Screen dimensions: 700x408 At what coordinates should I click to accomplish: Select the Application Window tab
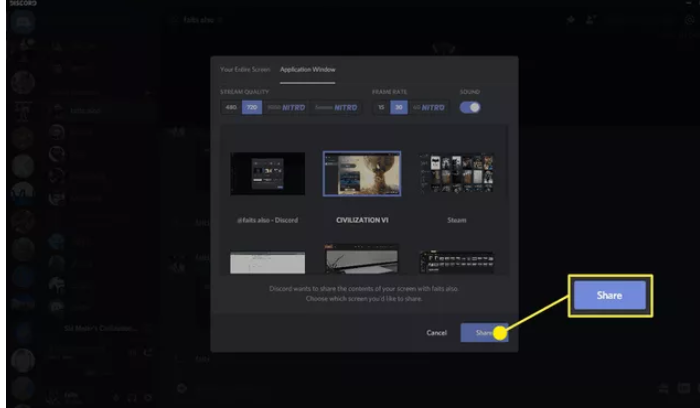click(308, 70)
